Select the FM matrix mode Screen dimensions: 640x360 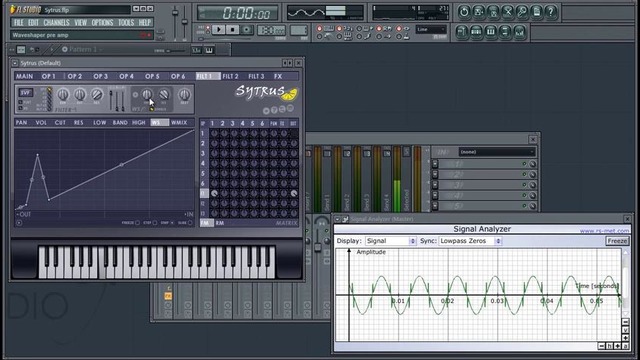click(x=206, y=223)
